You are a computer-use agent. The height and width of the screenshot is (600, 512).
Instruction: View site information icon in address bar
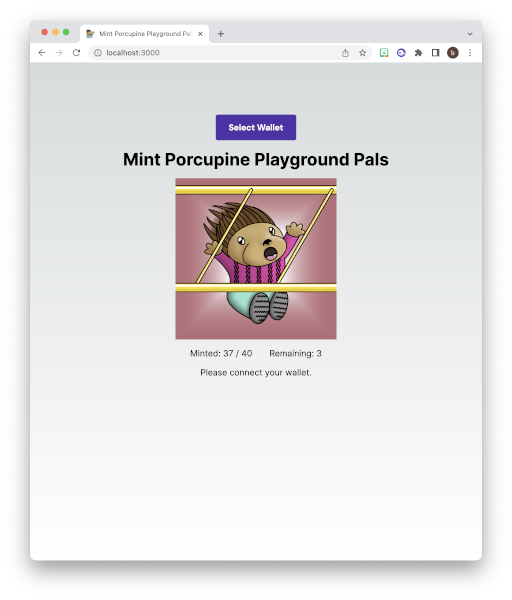pos(98,53)
